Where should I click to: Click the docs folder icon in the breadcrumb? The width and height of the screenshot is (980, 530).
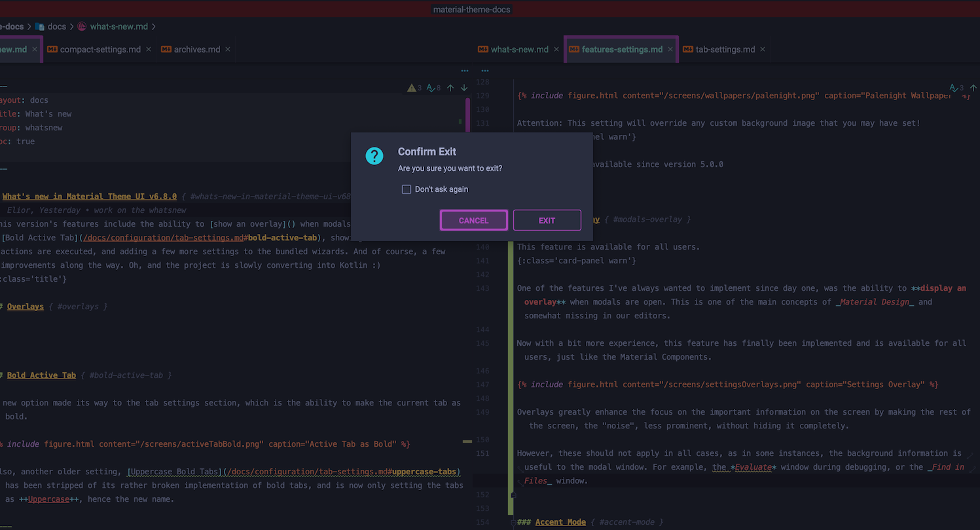[39, 26]
